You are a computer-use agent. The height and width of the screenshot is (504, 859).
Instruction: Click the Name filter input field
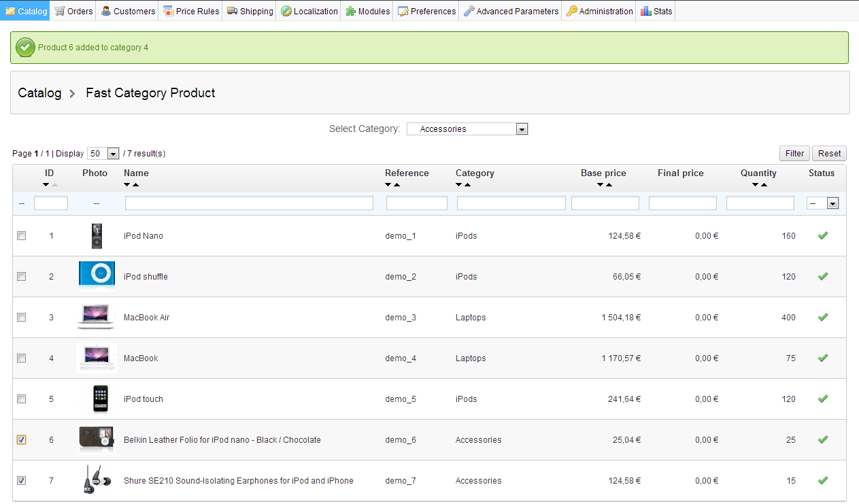249,203
